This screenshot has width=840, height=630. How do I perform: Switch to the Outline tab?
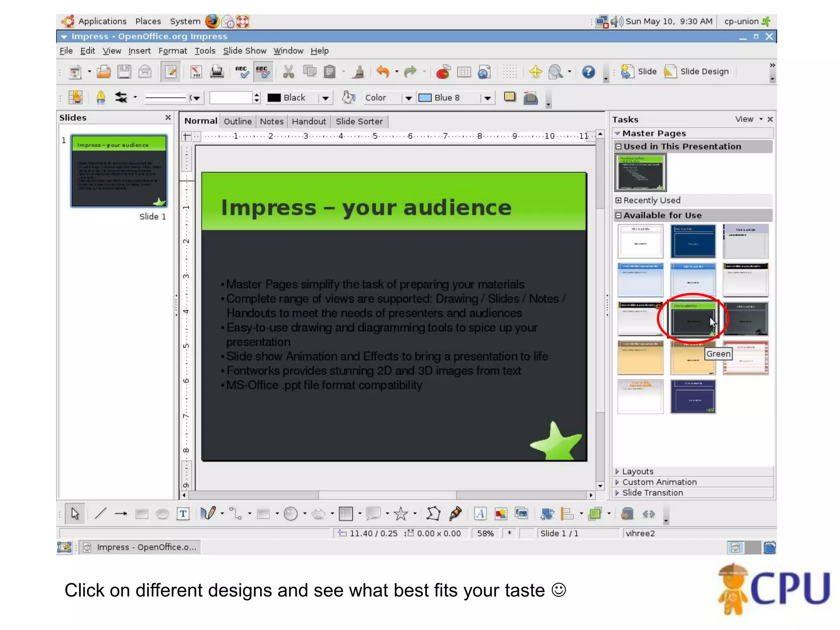(x=237, y=121)
